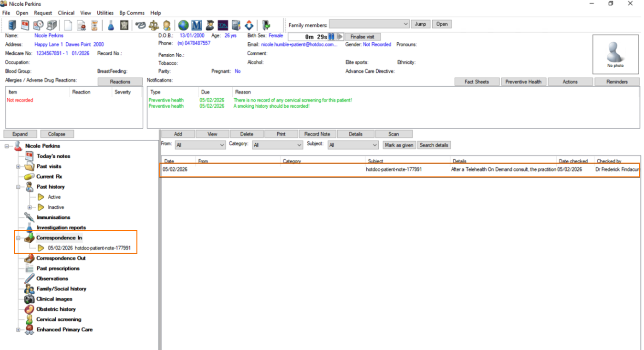Screen dimensions: 644x350
Task: Click the purple square toolbar icon
Action: [223, 24]
